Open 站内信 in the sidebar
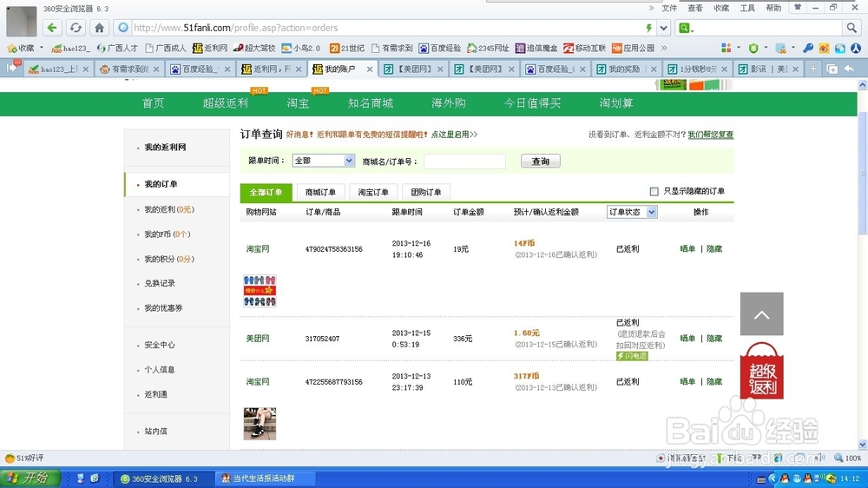 155,431
